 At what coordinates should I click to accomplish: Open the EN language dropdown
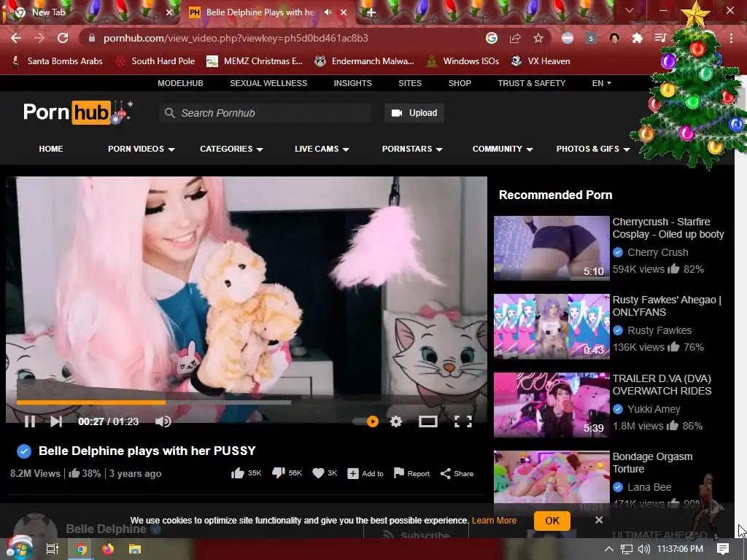pos(601,83)
